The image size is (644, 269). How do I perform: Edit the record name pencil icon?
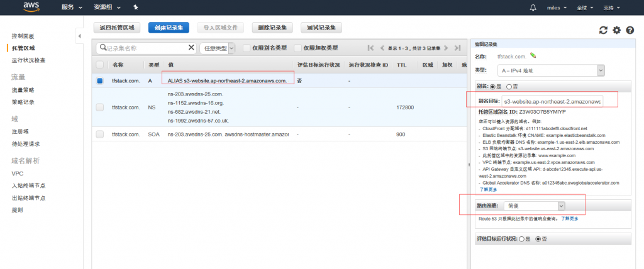click(533, 55)
